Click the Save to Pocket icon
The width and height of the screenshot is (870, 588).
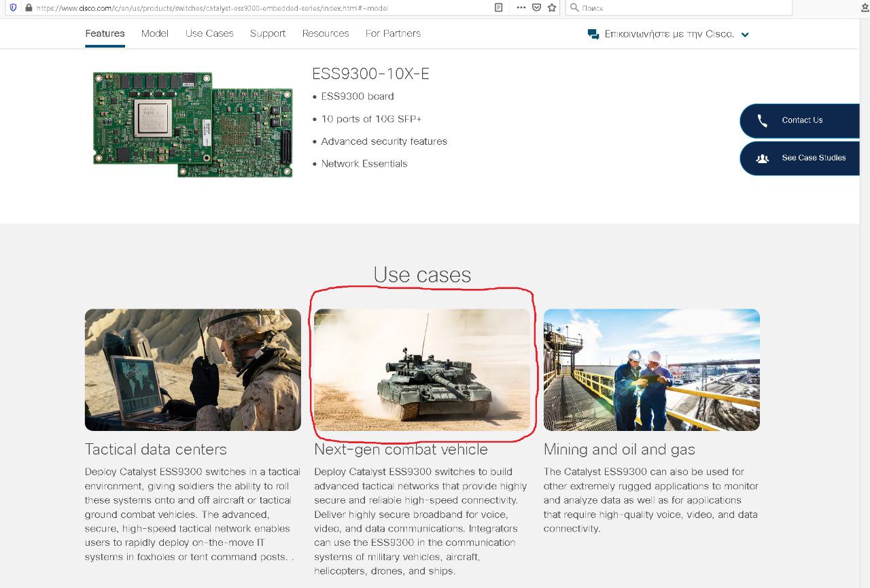pyautogui.click(x=537, y=7)
